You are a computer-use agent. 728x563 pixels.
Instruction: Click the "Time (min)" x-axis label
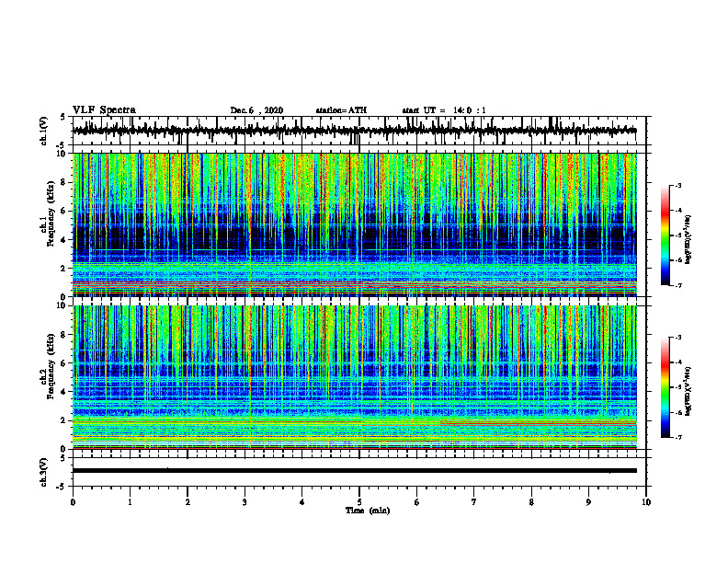tap(368, 511)
